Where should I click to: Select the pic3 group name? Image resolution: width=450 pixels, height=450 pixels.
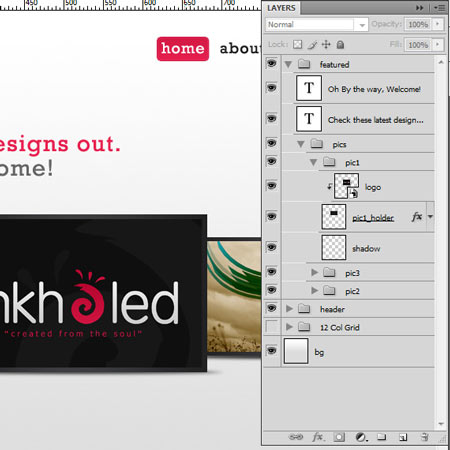coord(352,273)
